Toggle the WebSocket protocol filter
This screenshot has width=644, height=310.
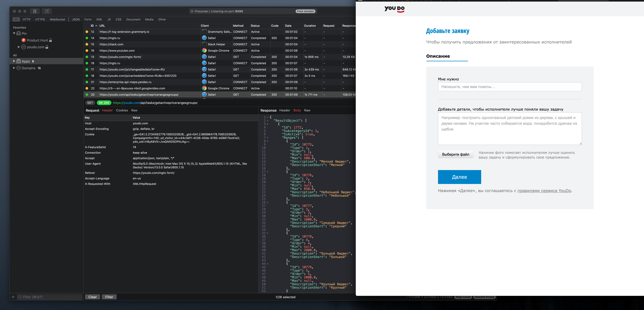[57, 20]
